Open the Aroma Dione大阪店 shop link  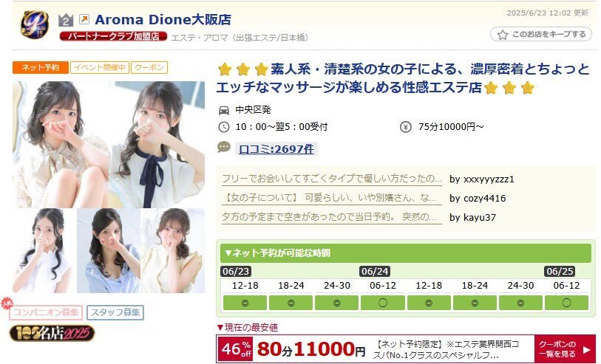[x=163, y=19]
